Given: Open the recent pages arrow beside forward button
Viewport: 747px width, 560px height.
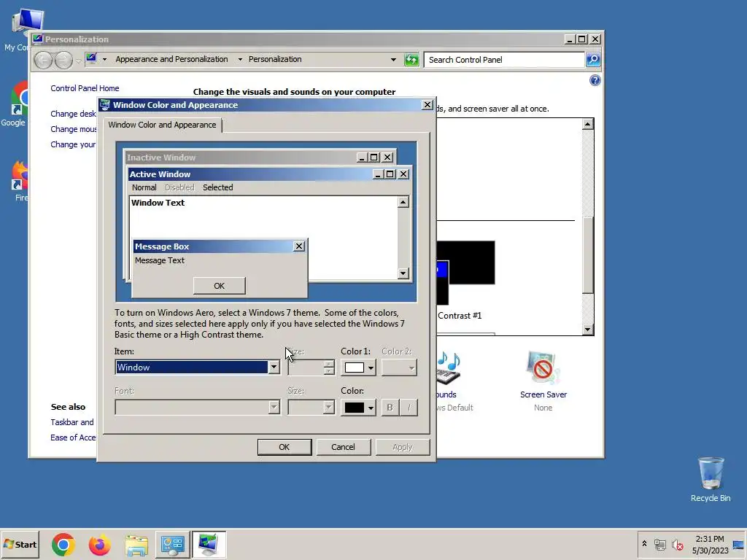Looking at the screenshot, I should point(79,61).
